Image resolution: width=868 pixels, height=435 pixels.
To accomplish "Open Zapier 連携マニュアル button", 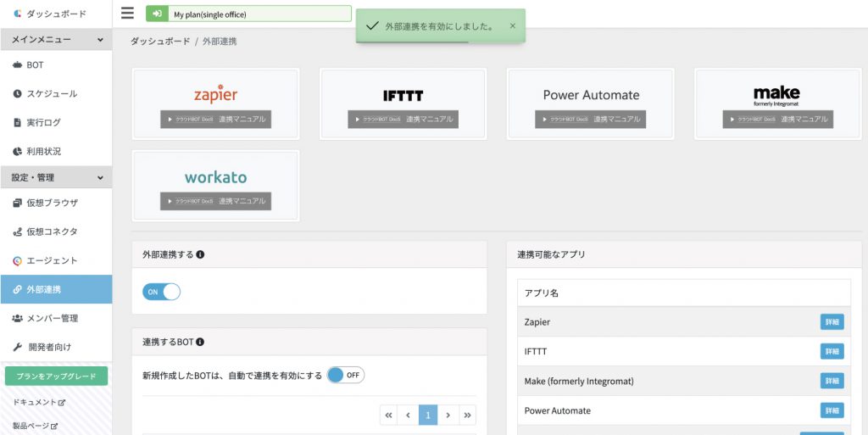I will (216, 119).
